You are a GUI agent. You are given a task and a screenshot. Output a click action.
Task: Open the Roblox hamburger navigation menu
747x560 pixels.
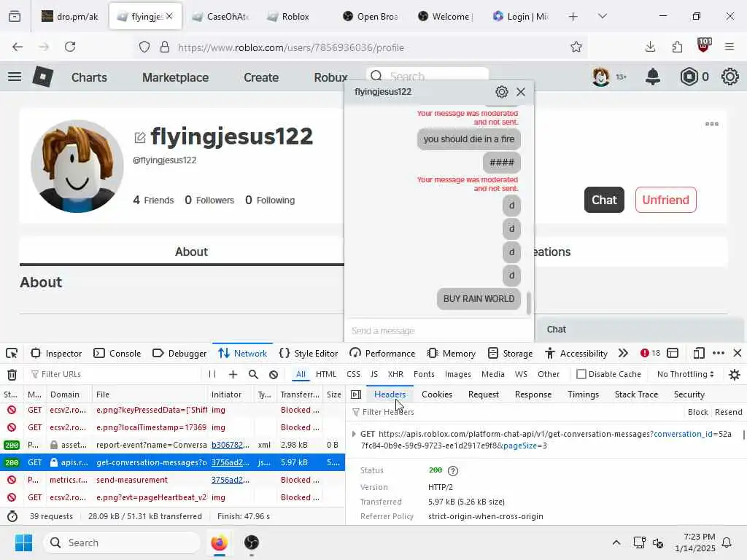click(x=15, y=77)
